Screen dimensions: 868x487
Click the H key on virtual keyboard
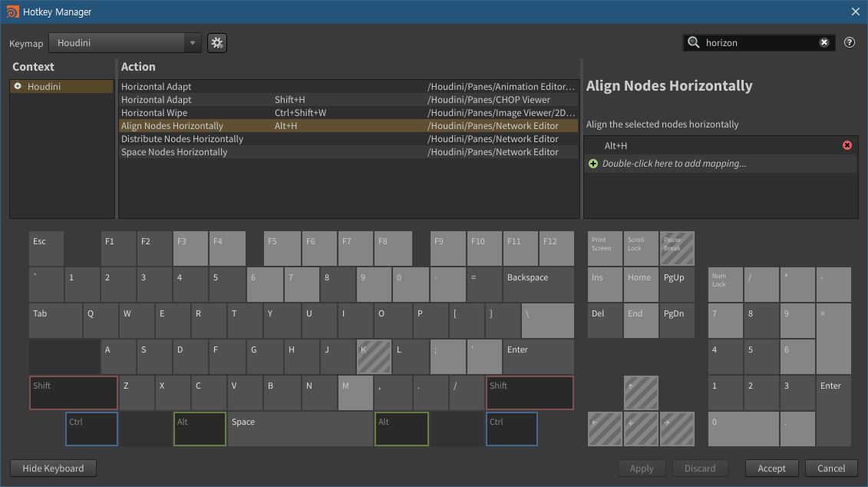[x=301, y=357]
